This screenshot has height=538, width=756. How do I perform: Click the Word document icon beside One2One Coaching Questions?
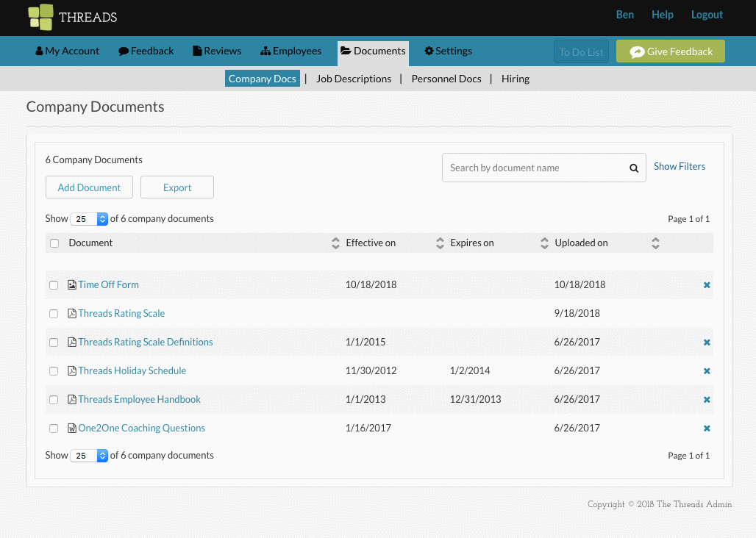tap(72, 428)
